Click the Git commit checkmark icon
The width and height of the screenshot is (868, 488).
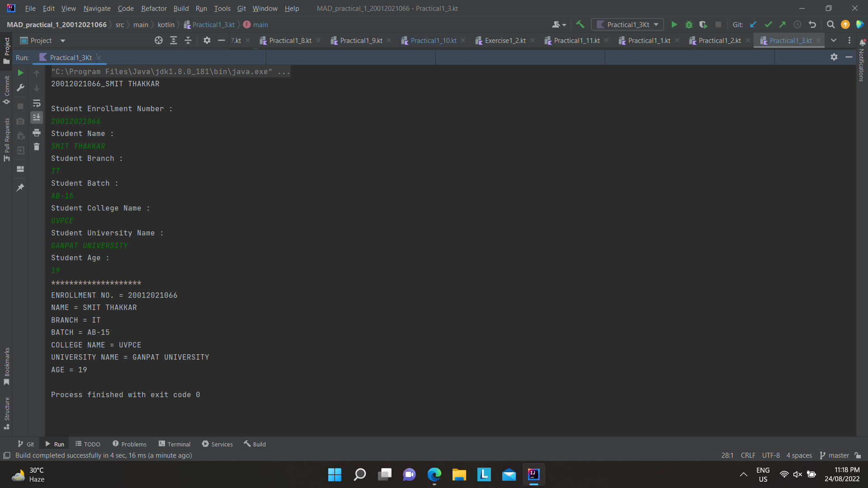pos(768,25)
